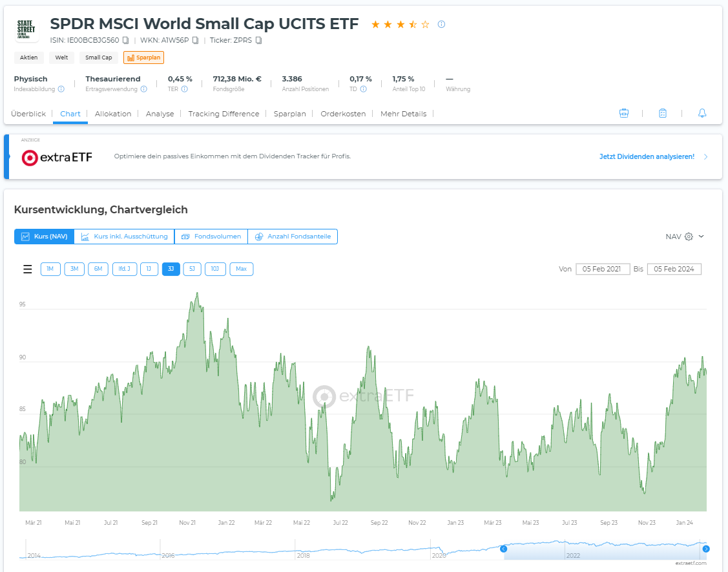This screenshot has height=572, width=728.
Task: Copy the WKN A1W56P via copy icon
Action: point(196,41)
